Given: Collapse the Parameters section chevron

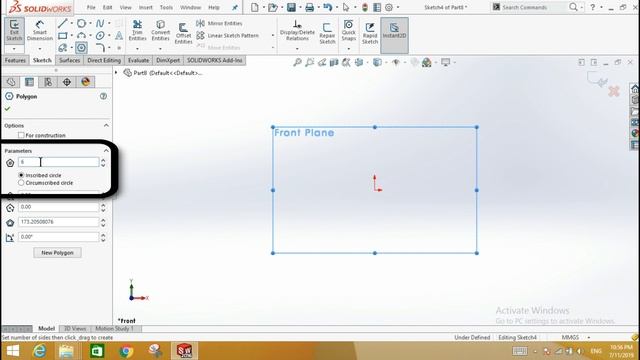Looking at the screenshot, I should click(106, 151).
